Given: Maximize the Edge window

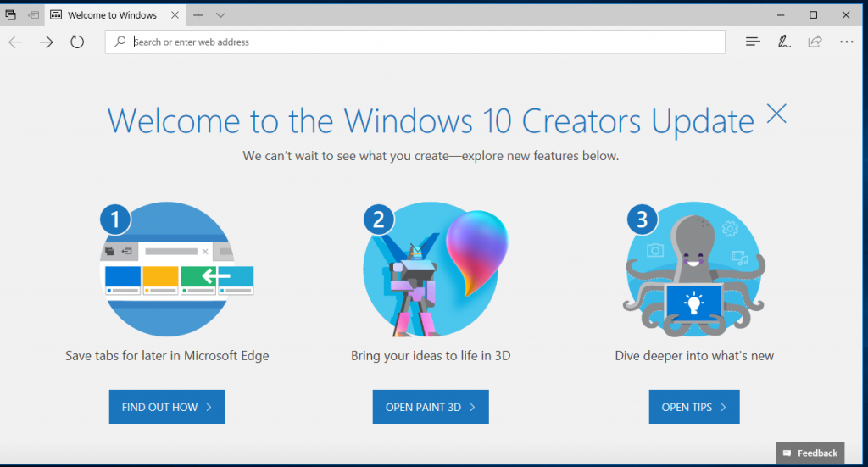Looking at the screenshot, I should 813,15.
